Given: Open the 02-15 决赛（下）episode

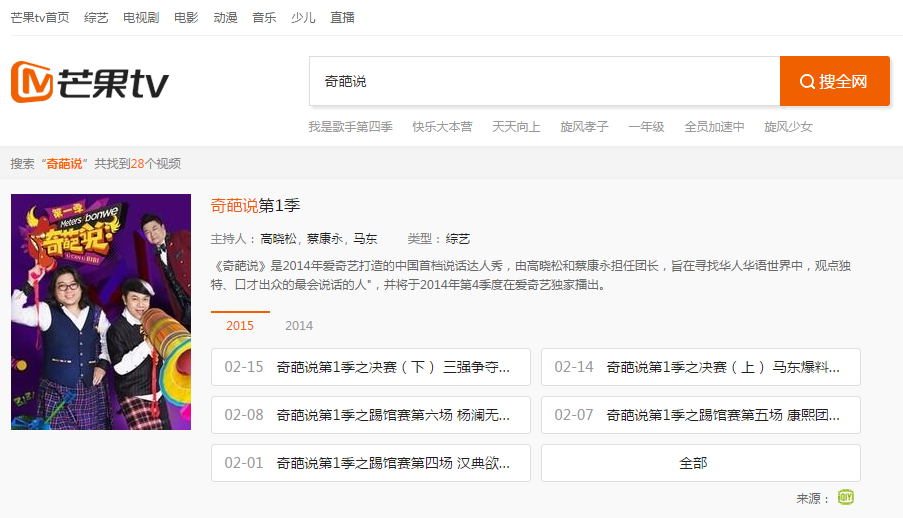Looking at the screenshot, I should [x=371, y=367].
